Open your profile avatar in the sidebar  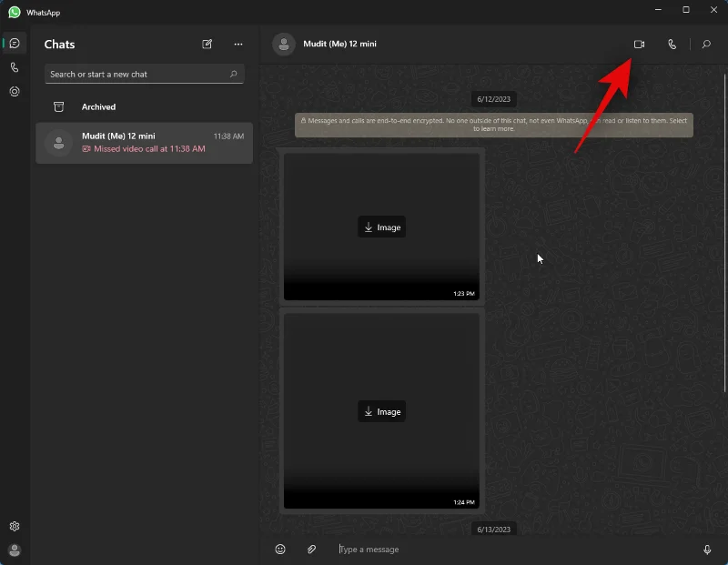point(15,550)
